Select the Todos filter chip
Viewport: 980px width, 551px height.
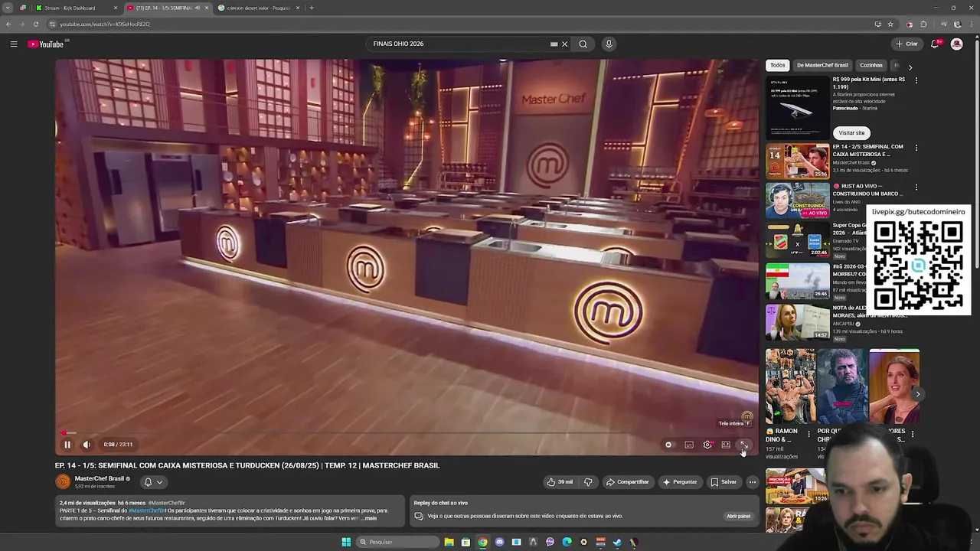(x=778, y=65)
